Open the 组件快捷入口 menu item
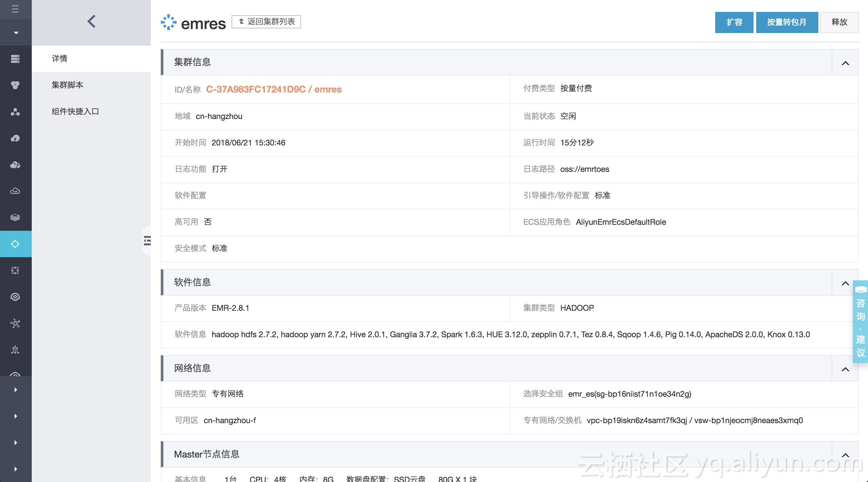 (x=91, y=111)
